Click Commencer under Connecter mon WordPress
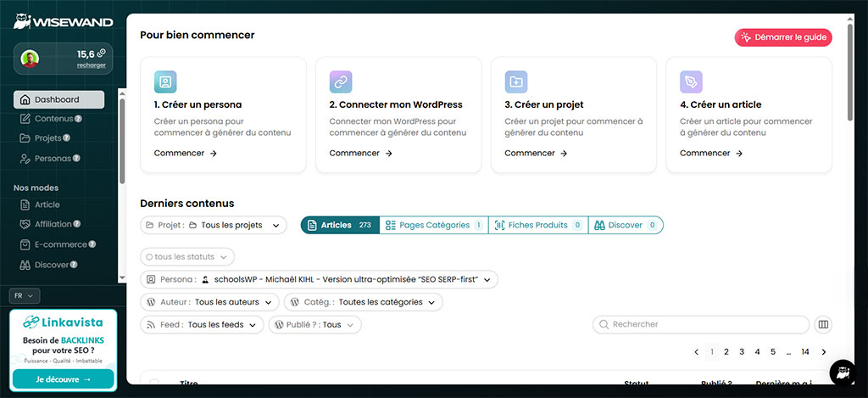868x398 pixels. point(360,154)
